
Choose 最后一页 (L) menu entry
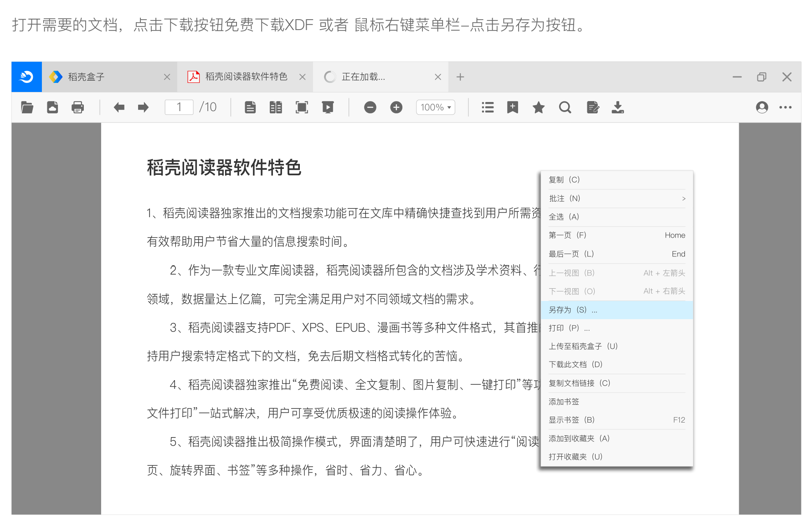617,254
